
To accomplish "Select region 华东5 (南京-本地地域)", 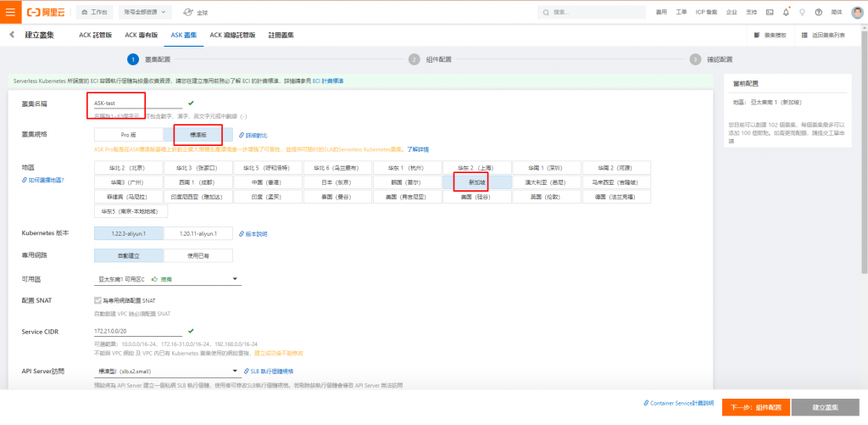I will point(131,211).
